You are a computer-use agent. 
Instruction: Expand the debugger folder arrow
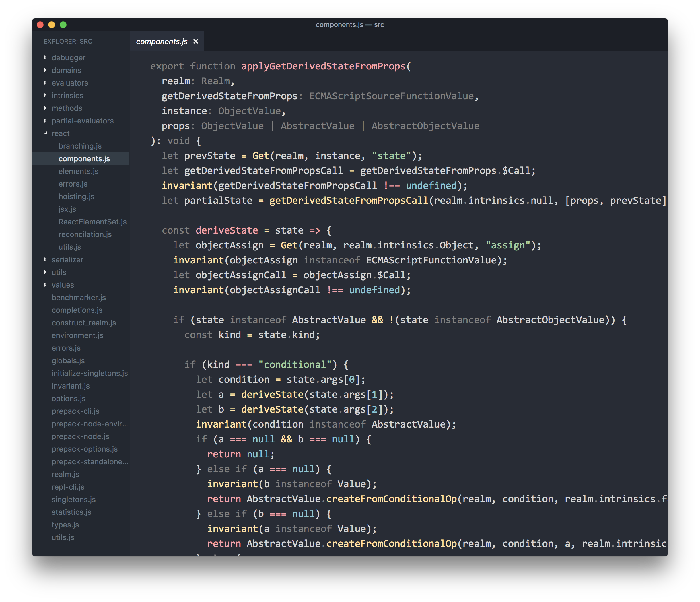45,57
